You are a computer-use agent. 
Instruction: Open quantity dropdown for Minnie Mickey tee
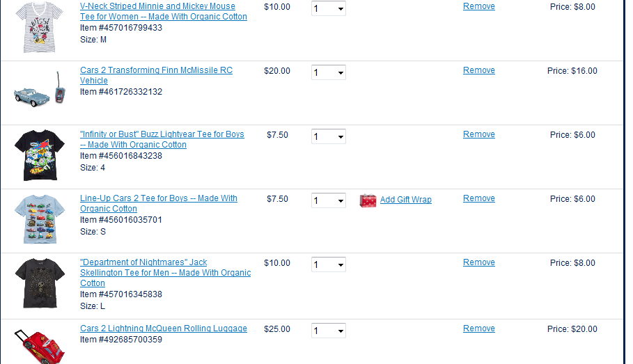pos(329,8)
